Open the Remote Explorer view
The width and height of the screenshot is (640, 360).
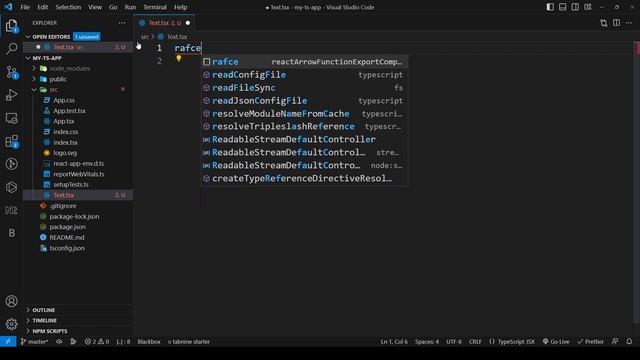pos(11,118)
